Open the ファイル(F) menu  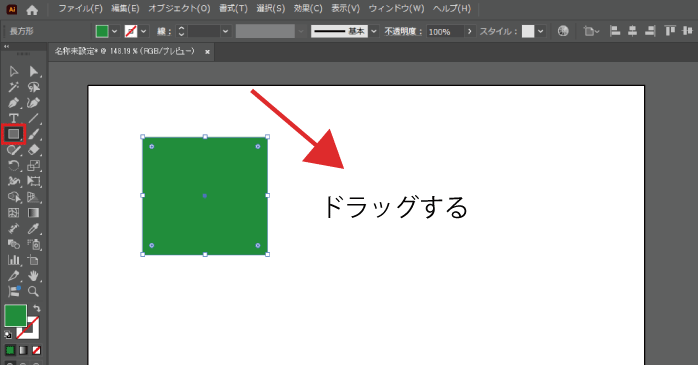coord(81,8)
